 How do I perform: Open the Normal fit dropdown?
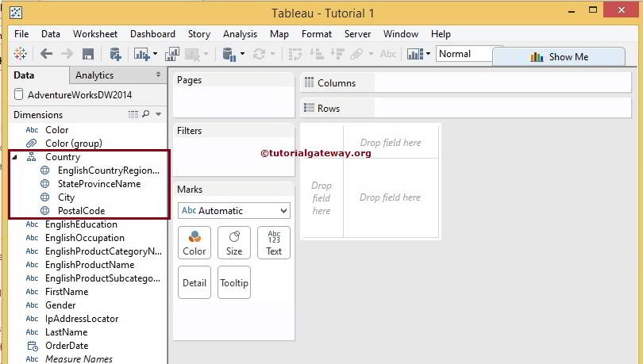tap(464, 54)
